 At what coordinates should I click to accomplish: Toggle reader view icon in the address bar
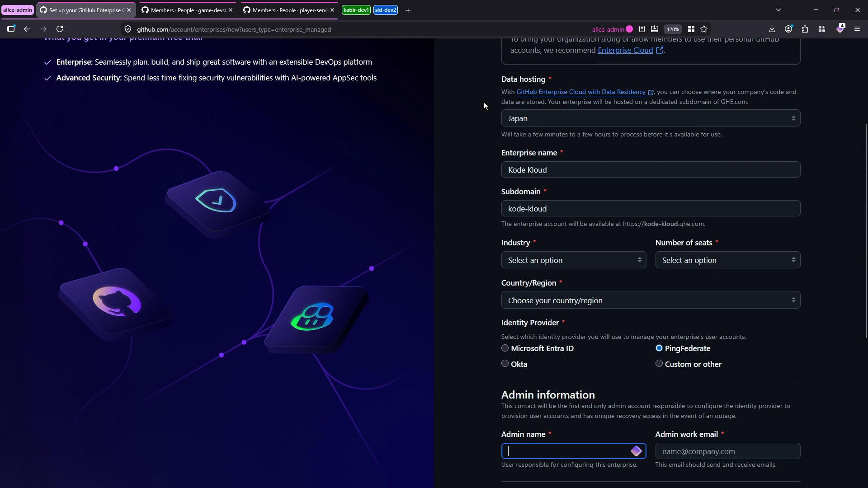642,29
